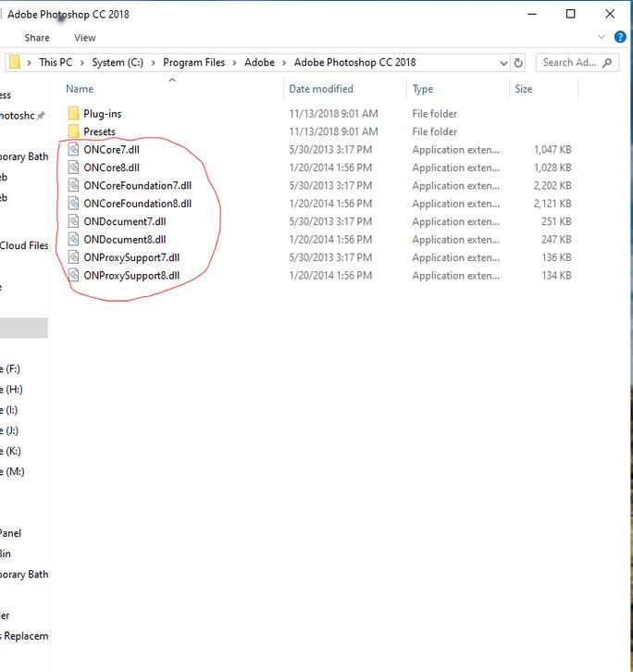Click the folder icon in address bar
The width and height of the screenshot is (633, 672).
point(15,62)
